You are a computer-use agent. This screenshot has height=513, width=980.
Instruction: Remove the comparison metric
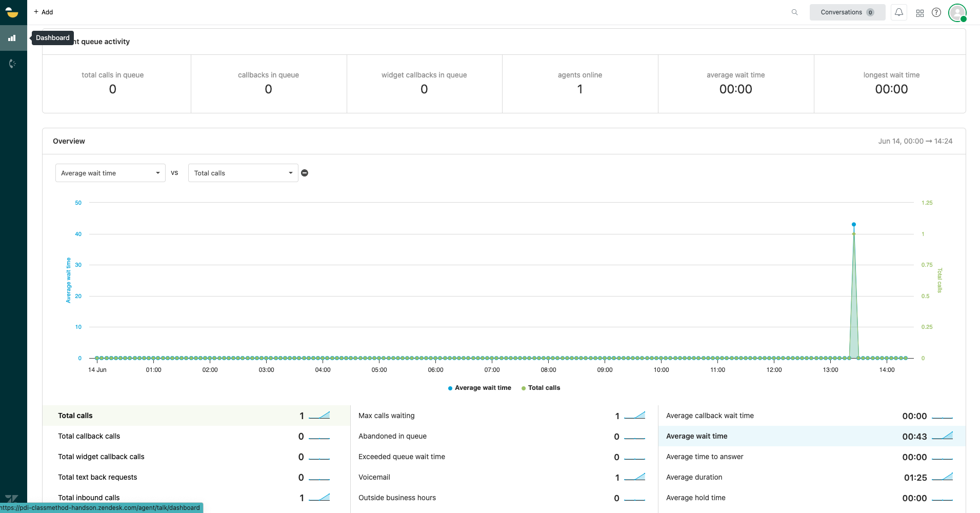(304, 173)
